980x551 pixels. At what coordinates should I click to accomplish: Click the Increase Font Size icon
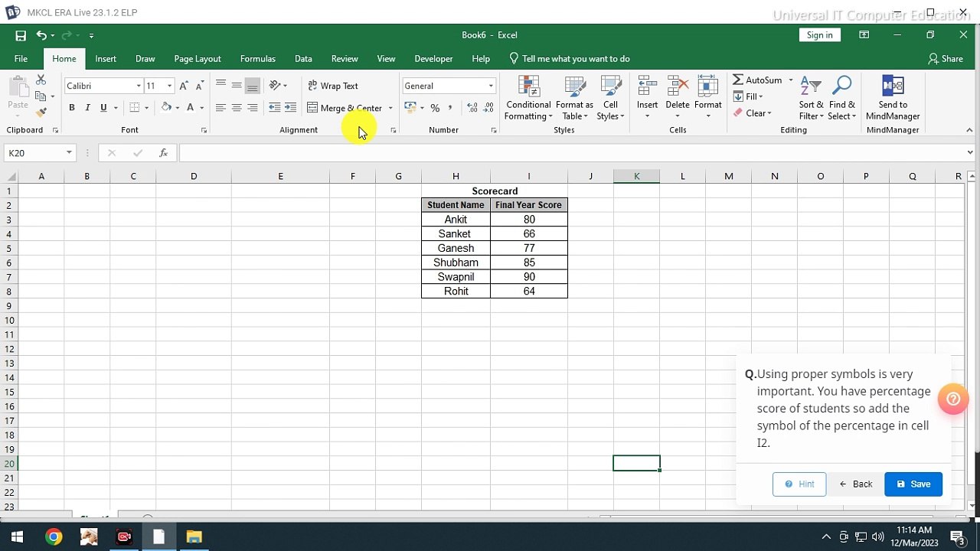184,86
